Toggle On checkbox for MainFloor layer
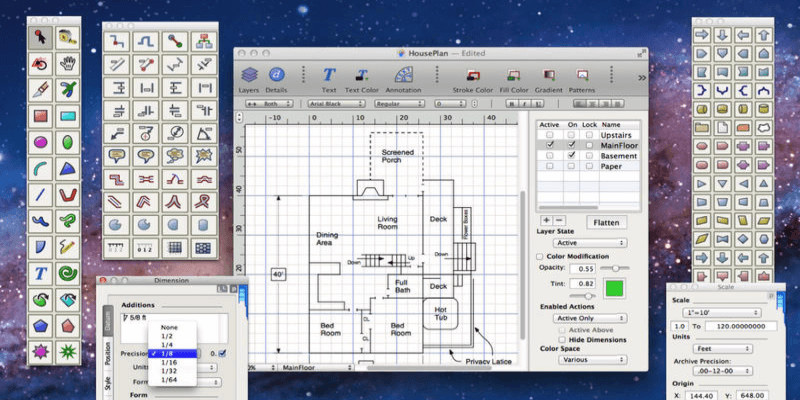Image resolution: width=800 pixels, height=400 pixels. click(x=571, y=145)
